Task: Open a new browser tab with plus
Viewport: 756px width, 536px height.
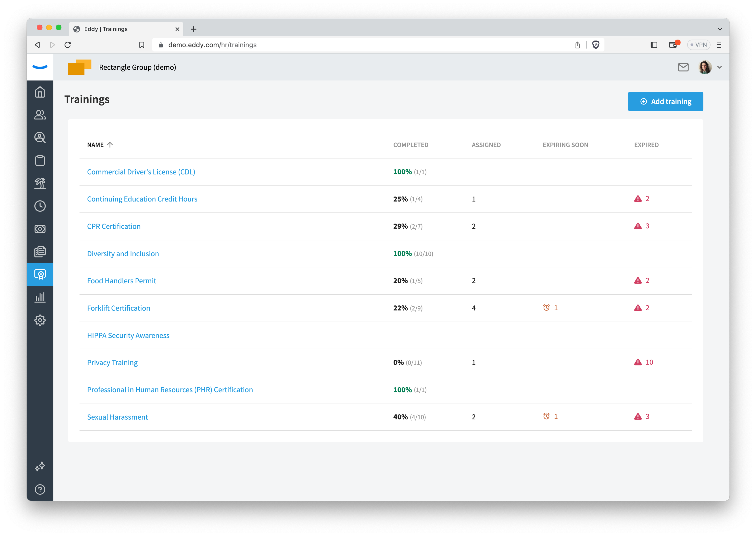Action: click(194, 29)
